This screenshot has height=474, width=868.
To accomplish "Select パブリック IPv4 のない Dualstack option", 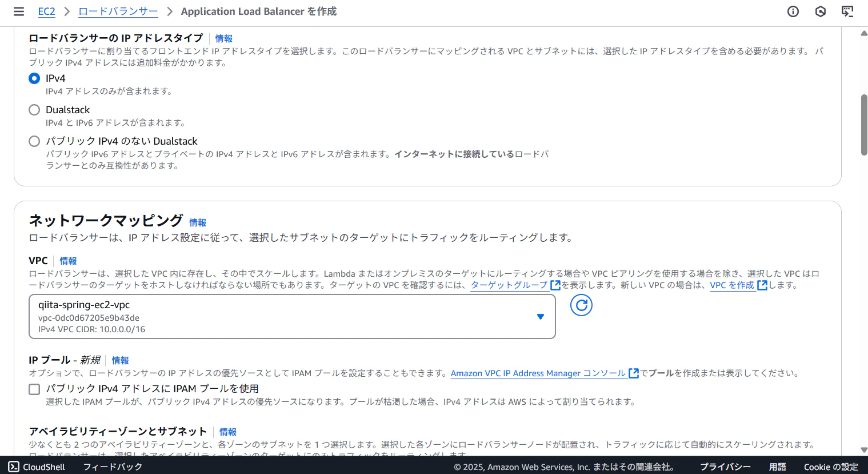I will 34,141.
